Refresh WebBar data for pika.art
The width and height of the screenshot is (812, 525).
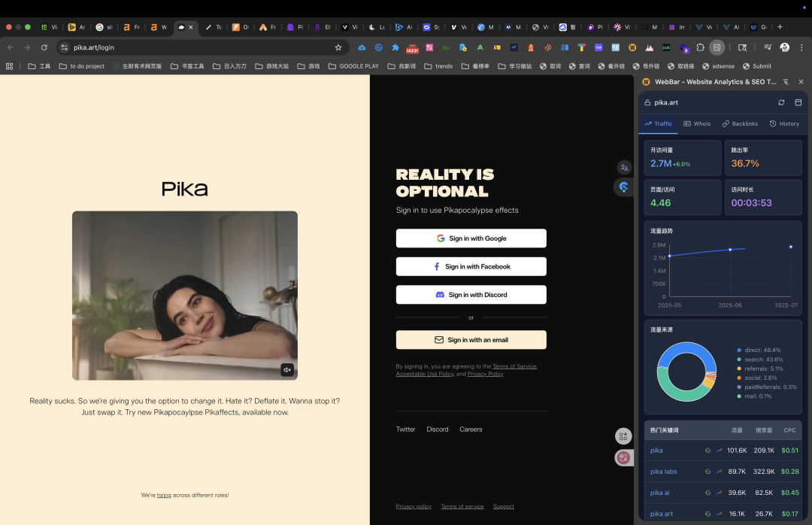[x=781, y=102]
